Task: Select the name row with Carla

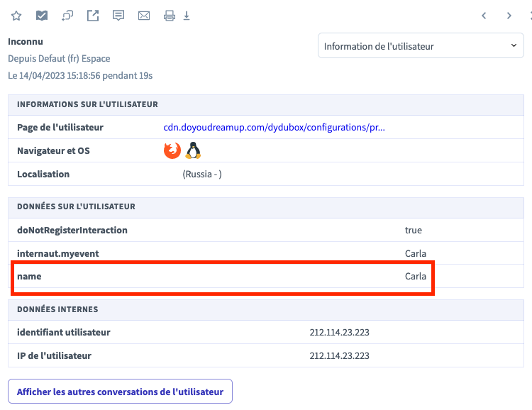Action: click(222, 276)
